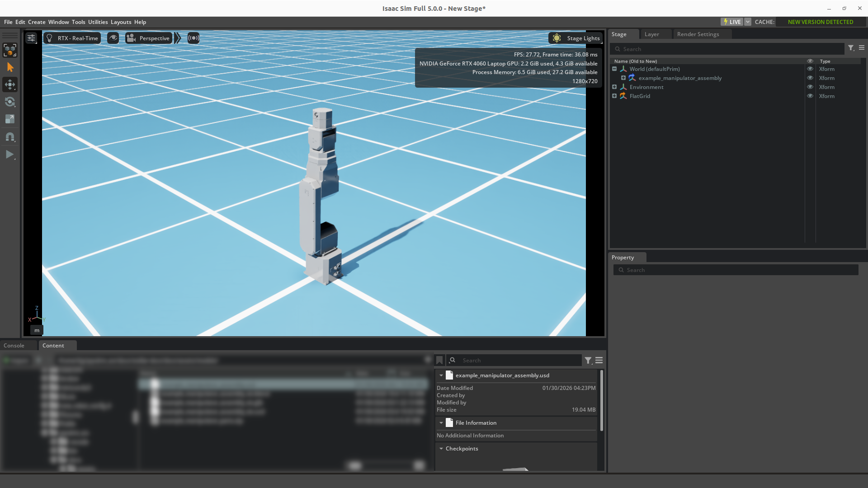Image resolution: width=868 pixels, height=488 pixels.
Task: Click the RTX - Real-Time renderer button
Action: [x=72, y=38]
